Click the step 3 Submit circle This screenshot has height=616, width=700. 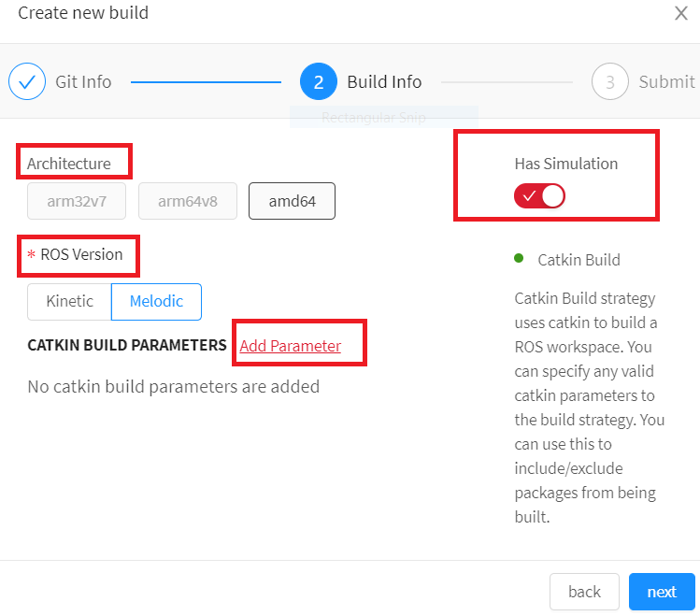(x=610, y=81)
